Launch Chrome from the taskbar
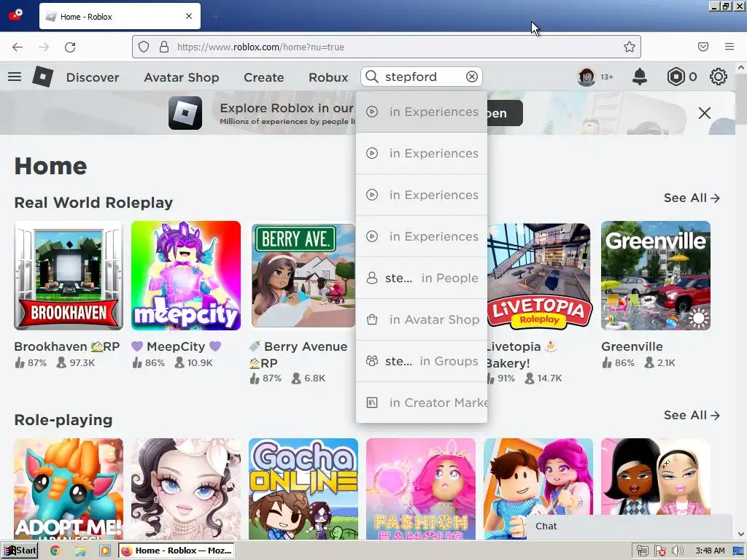Image resolution: width=747 pixels, height=560 pixels. point(55,551)
